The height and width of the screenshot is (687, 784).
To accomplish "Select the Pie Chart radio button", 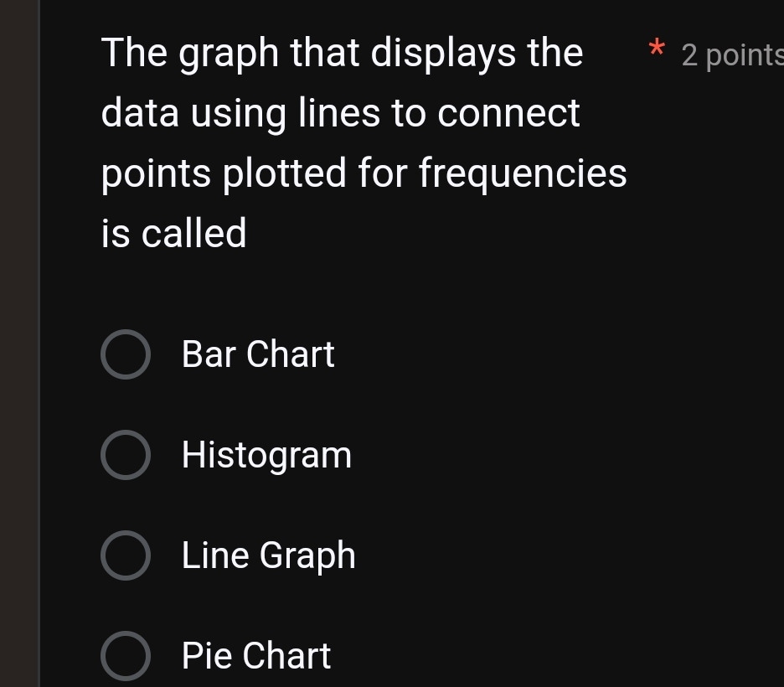I will click(126, 656).
